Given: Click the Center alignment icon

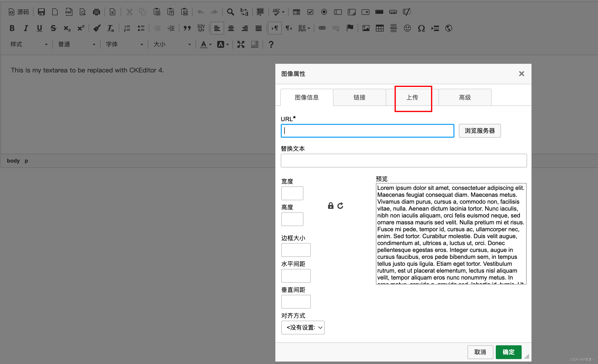Looking at the screenshot, I should point(231,28).
